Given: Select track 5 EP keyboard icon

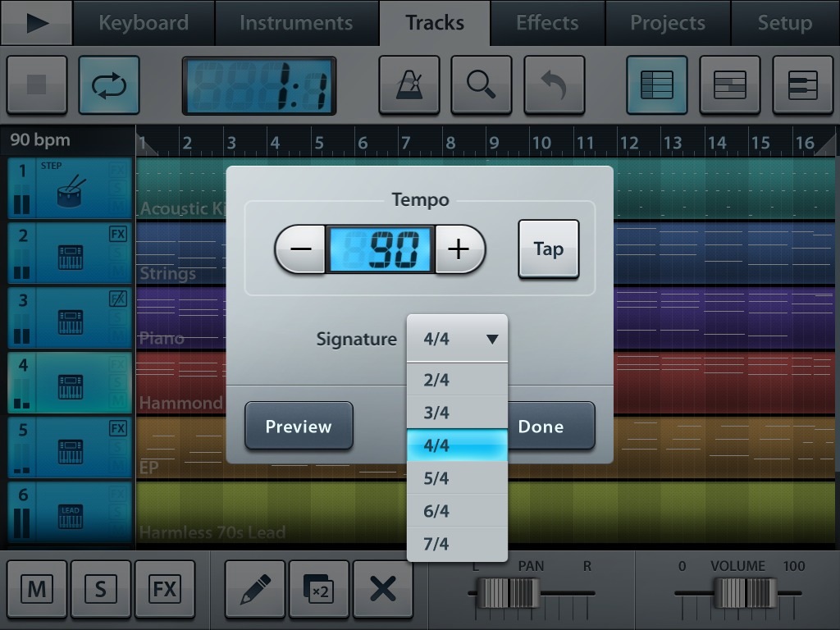Looking at the screenshot, I should 71,452.
